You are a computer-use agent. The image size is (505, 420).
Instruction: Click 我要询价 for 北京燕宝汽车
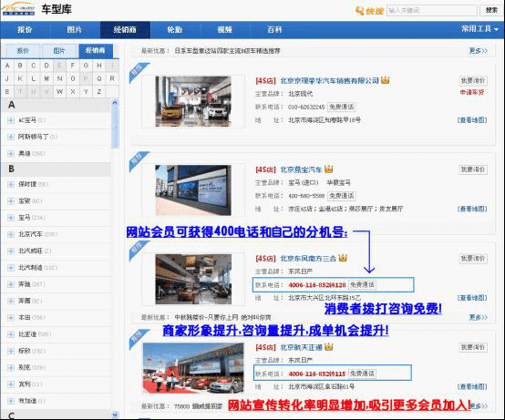[473, 169]
